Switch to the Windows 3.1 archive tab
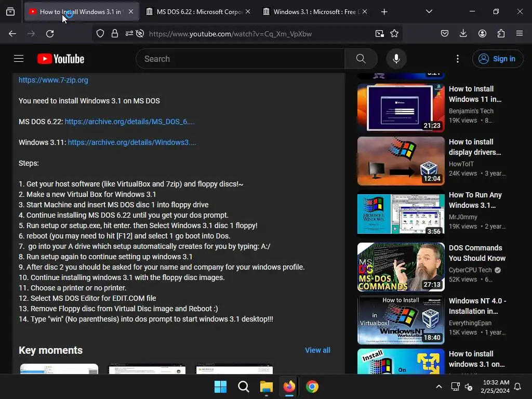 tap(314, 12)
